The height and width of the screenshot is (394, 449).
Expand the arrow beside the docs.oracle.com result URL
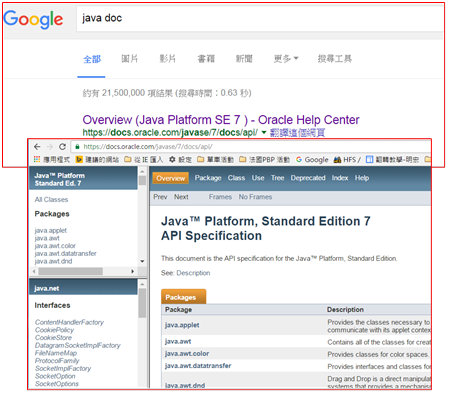pyautogui.click(x=264, y=133)
